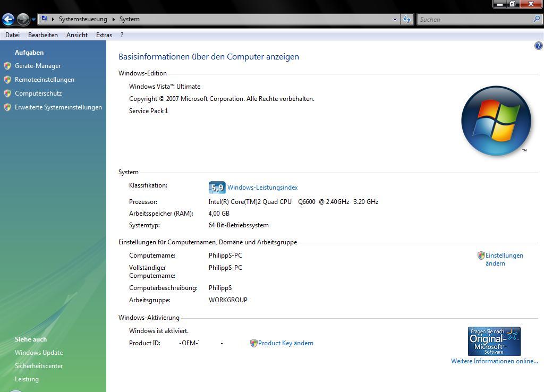Open Geräte-Manager
The height and width of the screenshot is (392, 544).
coord(38,65)
